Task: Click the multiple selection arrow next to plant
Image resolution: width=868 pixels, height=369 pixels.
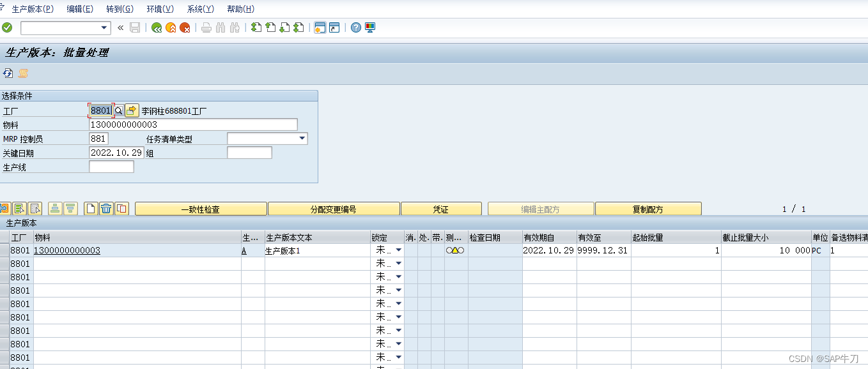Action: coord(132,110)
